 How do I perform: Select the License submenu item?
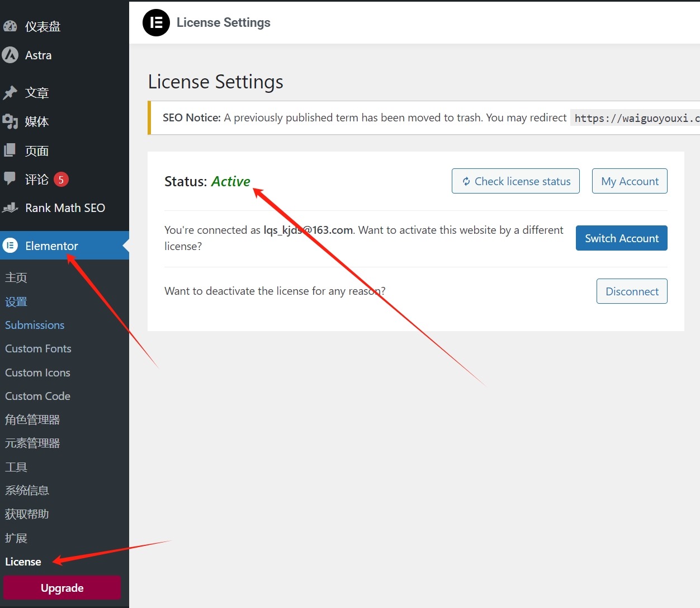pos(23,562)
